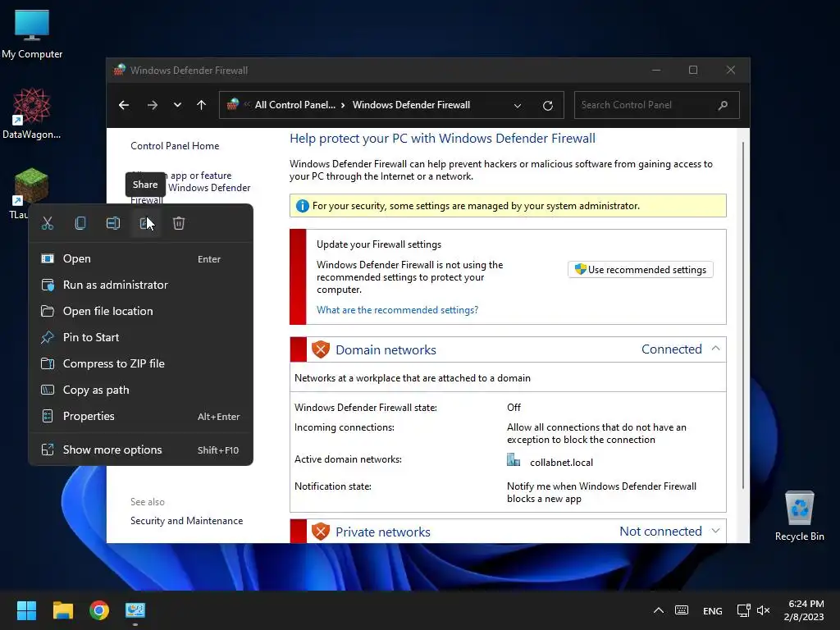
Task: Click Windows Defender Firewall breadcrumb
Action: pyautogui.click(x=411, y=105)
